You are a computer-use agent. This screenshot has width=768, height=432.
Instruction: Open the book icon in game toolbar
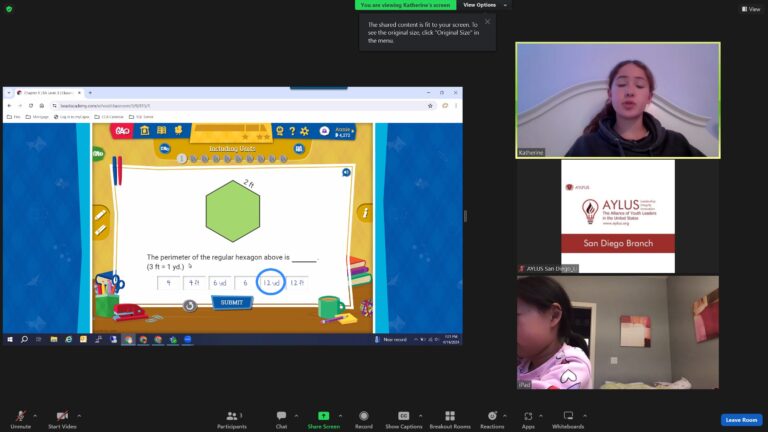coord(161,130)
